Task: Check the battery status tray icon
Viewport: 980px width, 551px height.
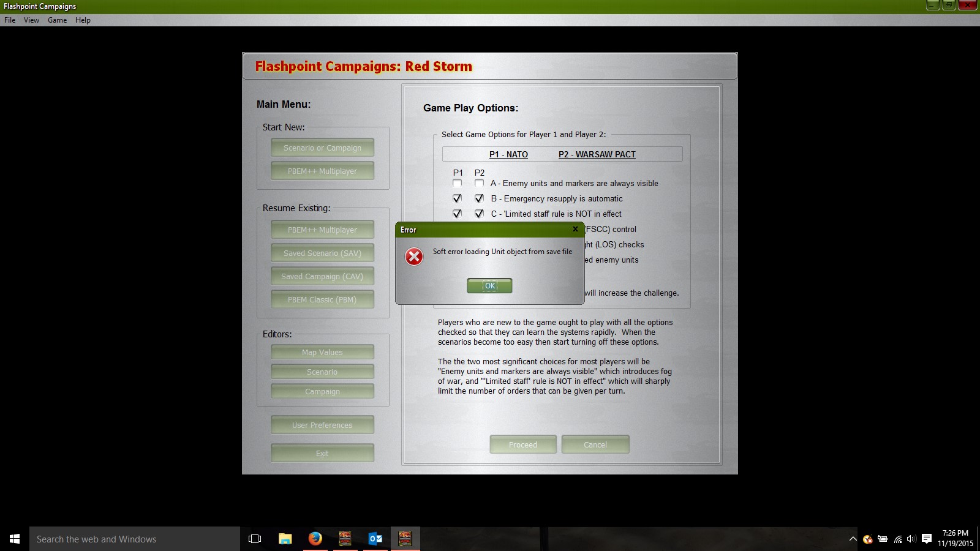Action: point(883,539)
